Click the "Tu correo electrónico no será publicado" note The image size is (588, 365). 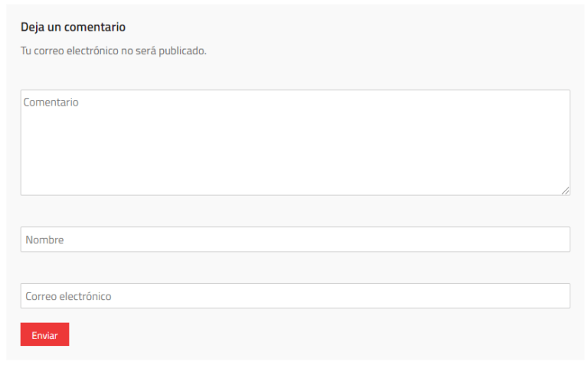113,51
